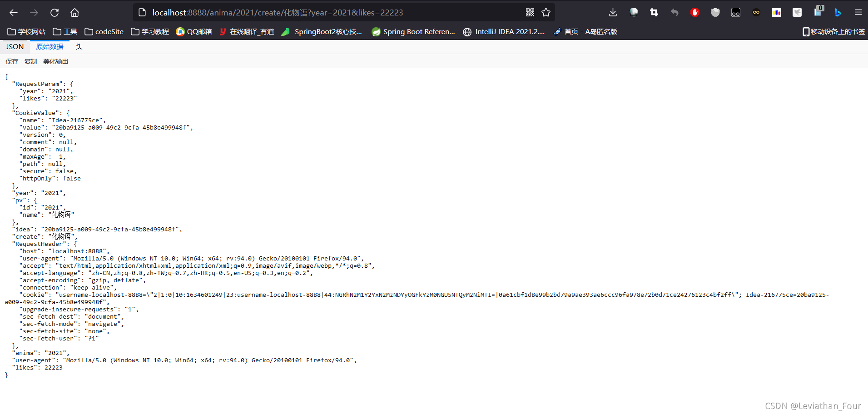
Task: Open the QQ邮箱 bookmark
Action: [x=194, y=32]
